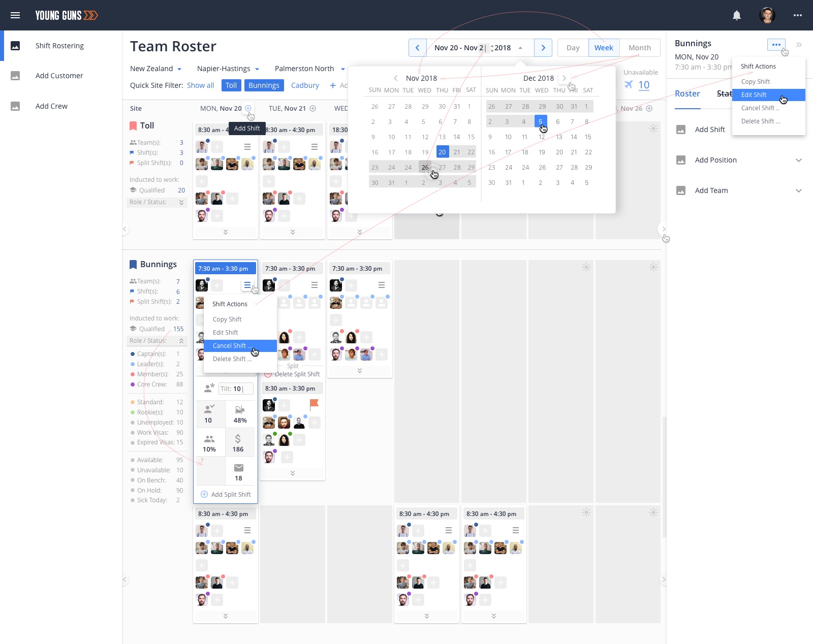Open user profile avatar
This screenshot has width=813, height=644.
click(x=767, y=15)
